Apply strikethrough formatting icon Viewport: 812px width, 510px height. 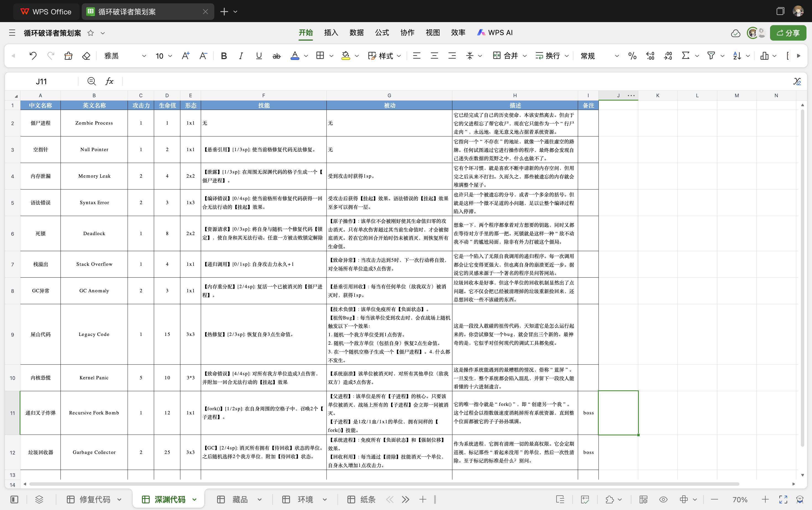(x=276, y=56)
